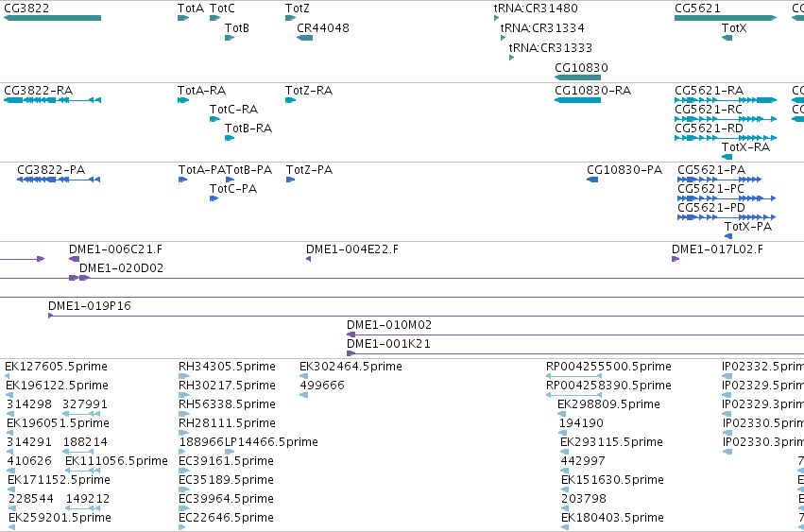Select the 194190 cDNA label

(x=581, y=423)
